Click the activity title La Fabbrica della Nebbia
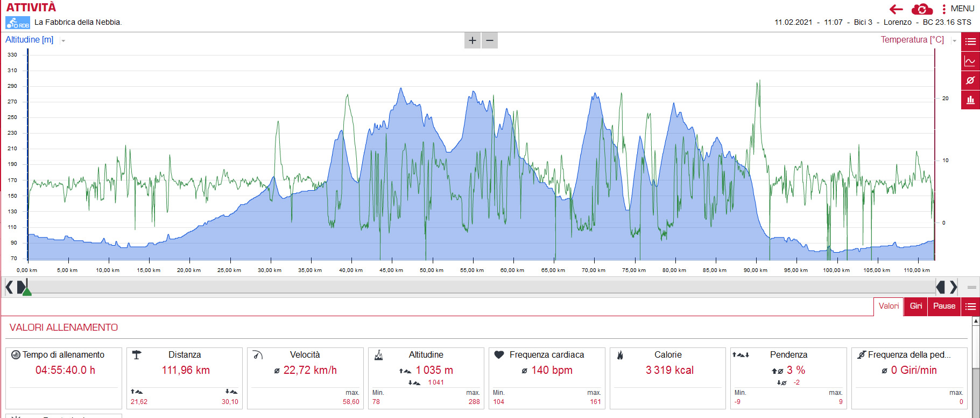 coord(78,22)
